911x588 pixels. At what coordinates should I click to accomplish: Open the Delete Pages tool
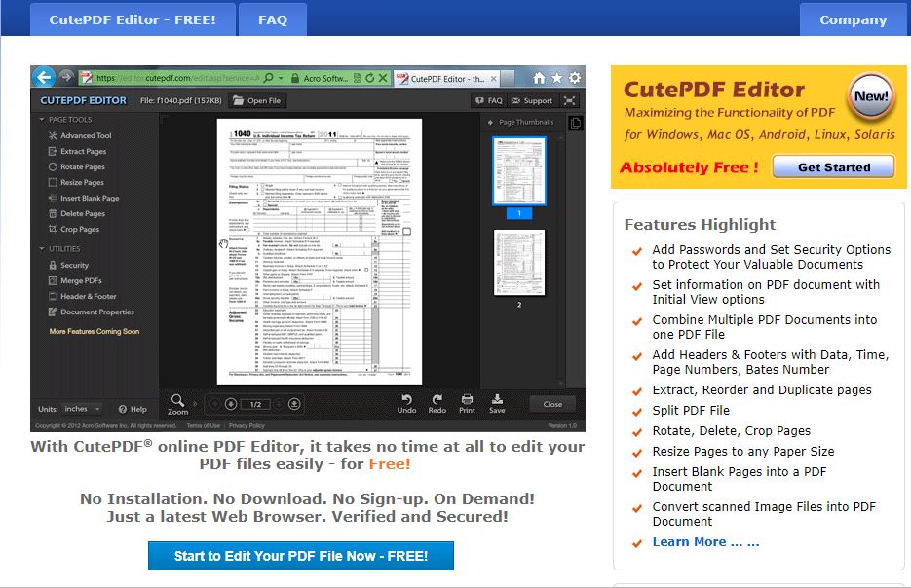tap(78, 213)
